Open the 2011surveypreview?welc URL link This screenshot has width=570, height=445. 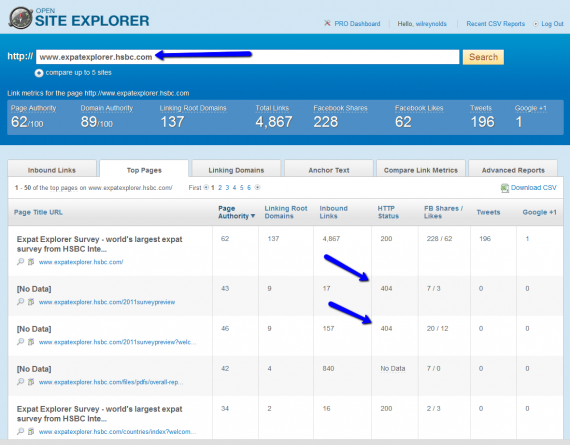tap(117, 342)
